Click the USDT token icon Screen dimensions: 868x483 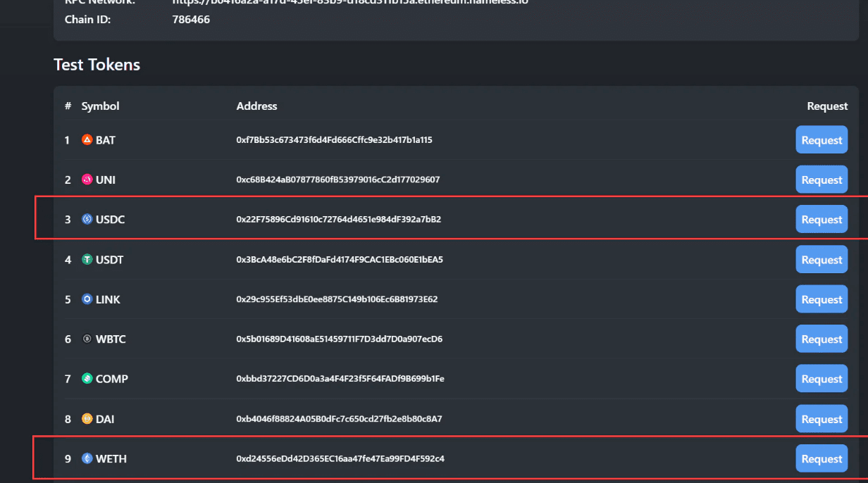(x=85, y=259)
